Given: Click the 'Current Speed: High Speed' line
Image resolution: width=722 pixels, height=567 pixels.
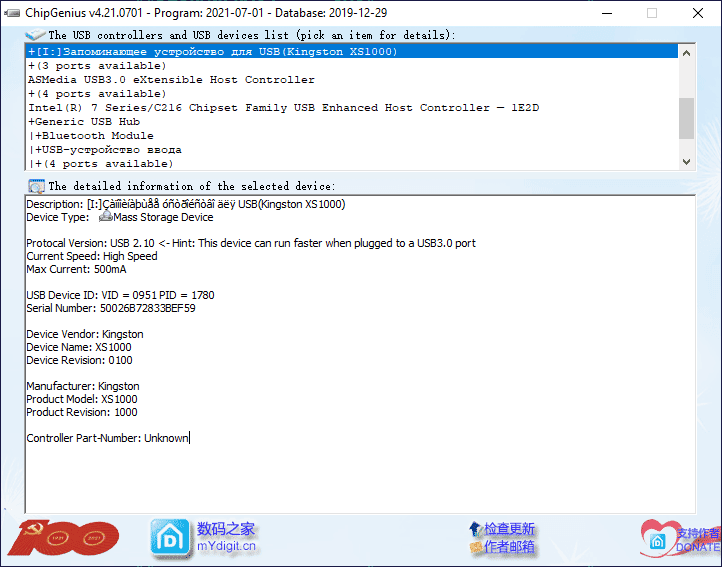Looking at the screenshot, I should point(92,256).
